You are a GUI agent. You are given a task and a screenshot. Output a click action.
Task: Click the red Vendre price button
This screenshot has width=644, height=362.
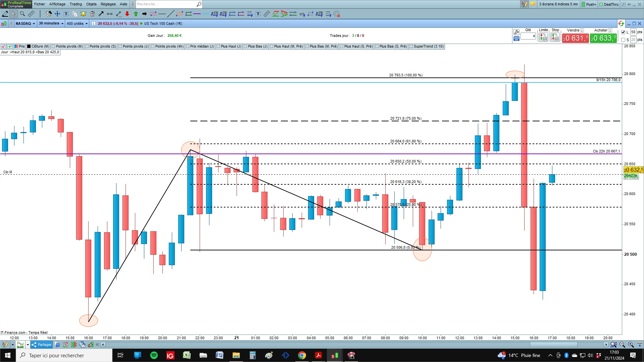[575, 38]
